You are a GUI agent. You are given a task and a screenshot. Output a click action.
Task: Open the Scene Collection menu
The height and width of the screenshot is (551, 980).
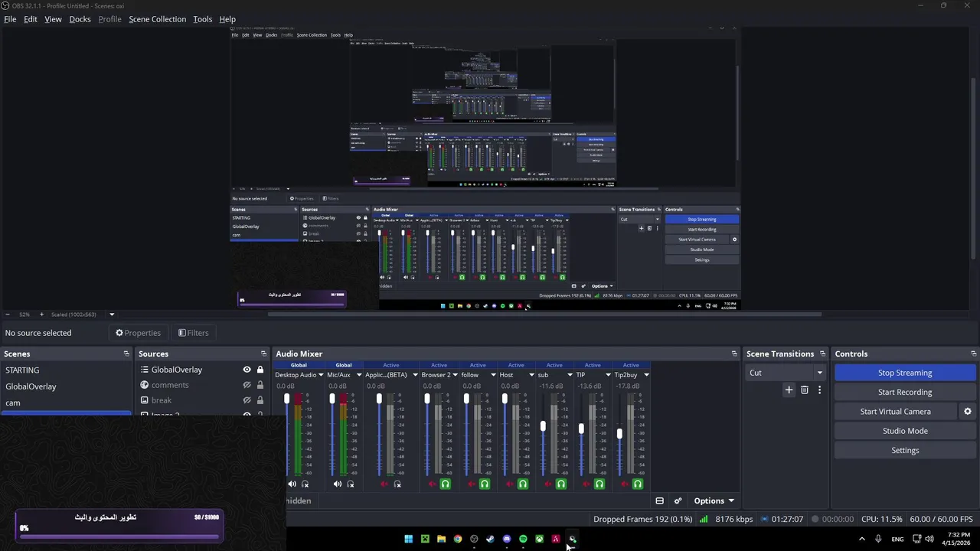157,19
